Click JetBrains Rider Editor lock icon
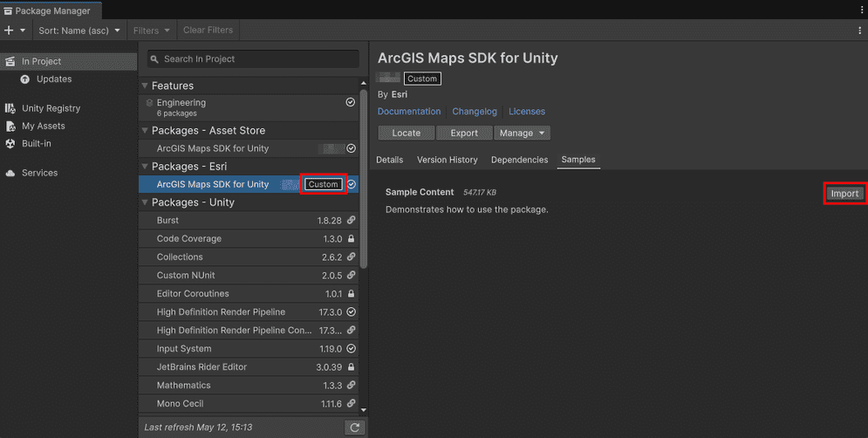Image resolution: width=868 pixels, height=438 pixels. point(351,367)
